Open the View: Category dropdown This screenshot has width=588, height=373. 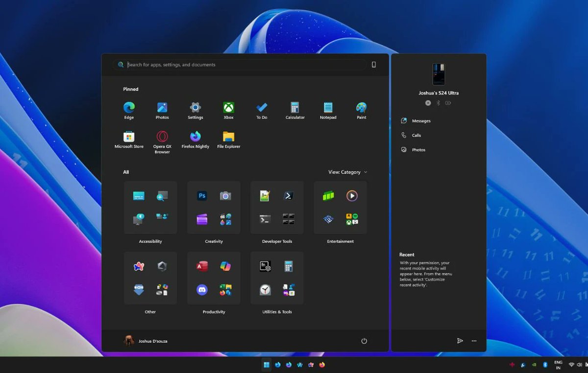click(x=347, y=172)
